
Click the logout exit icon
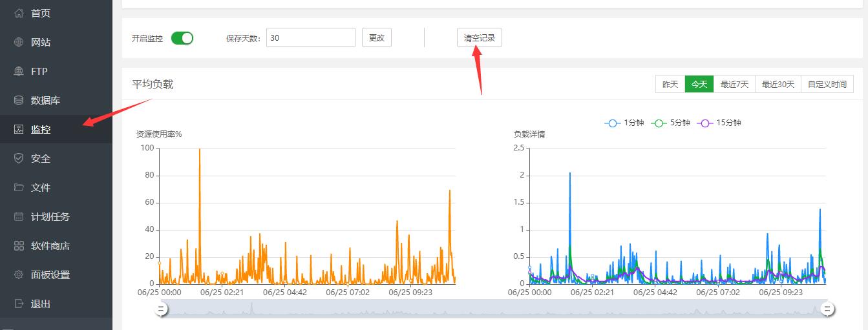pyautogui.click(x=19, y=304)
